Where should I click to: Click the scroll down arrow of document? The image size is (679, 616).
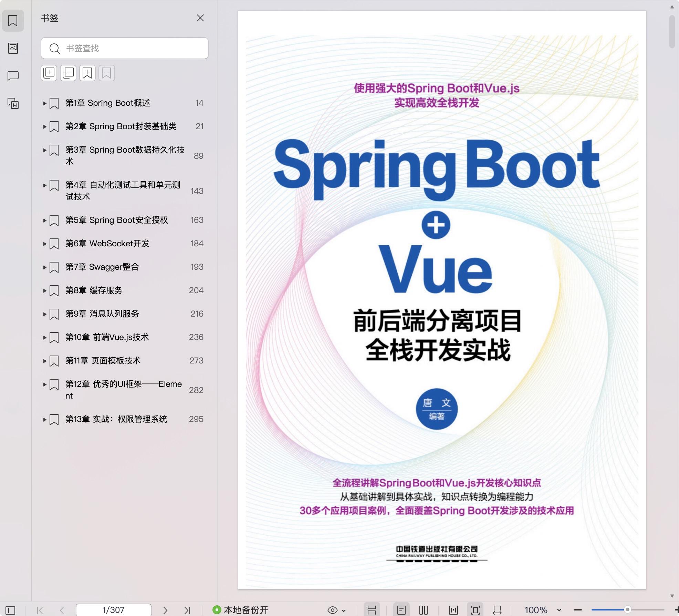672,596
